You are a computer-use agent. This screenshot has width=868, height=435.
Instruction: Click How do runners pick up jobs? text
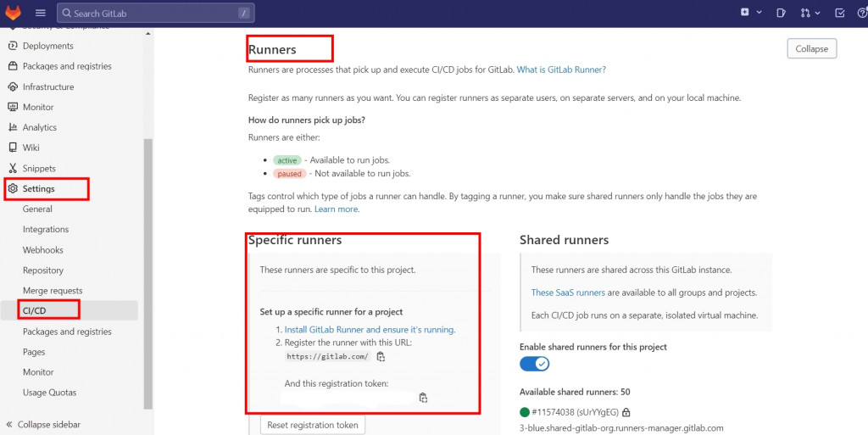pyautogui.click(x=307, y=120)
